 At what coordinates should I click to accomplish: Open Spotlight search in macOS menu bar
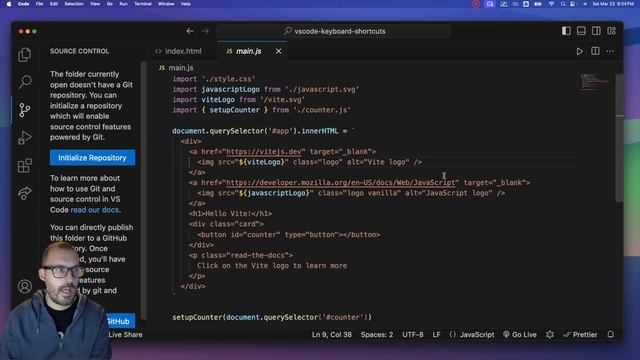point(563,4)
